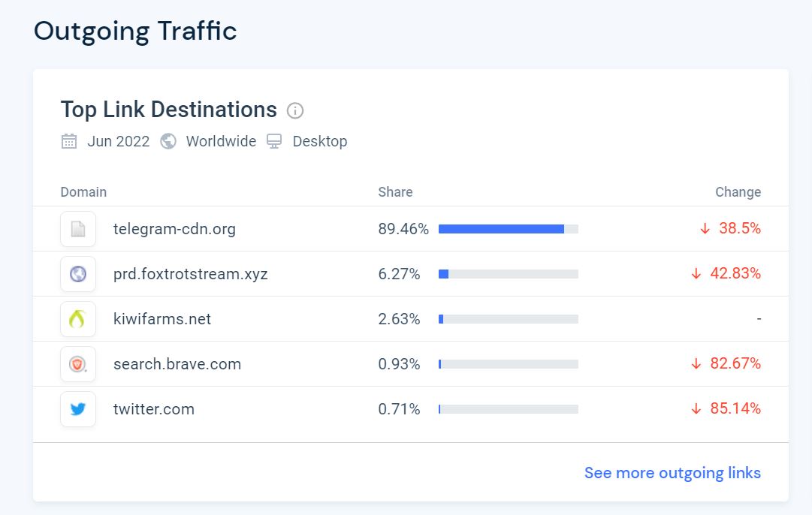Click the Top Link Destinations heading
This screenshot has width=812, height=515.
pos(169,110)
